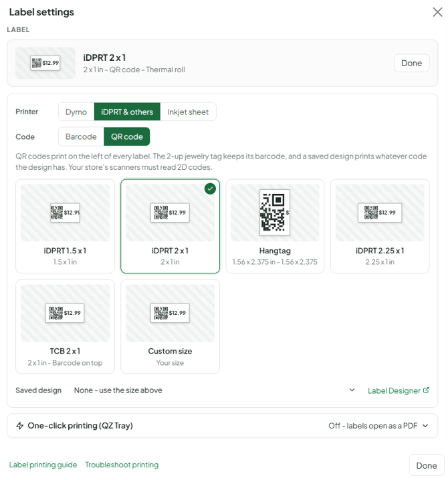The width and height of the screenshot is (448, 480).
Task: Open the Label Designer link
Action: pyautogui.click(x=399, y=390)
